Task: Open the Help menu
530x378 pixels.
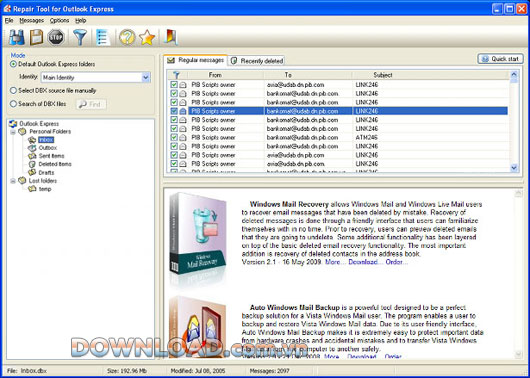Action: coord(80,20)
